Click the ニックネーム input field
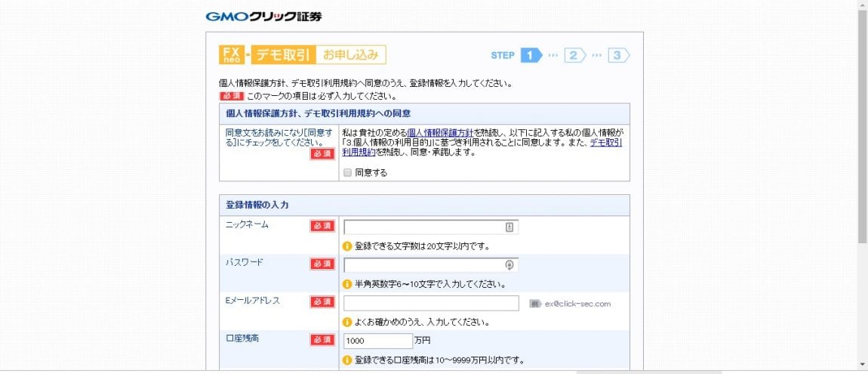 [x=423, y=227]
